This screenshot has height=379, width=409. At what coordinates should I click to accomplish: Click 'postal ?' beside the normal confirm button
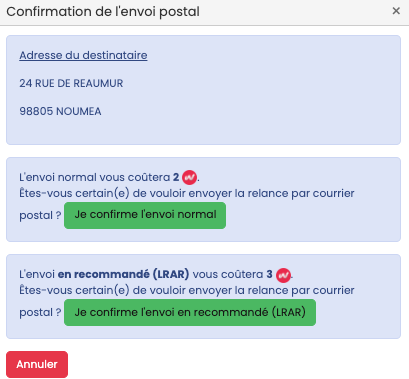[x=40, y=215]
